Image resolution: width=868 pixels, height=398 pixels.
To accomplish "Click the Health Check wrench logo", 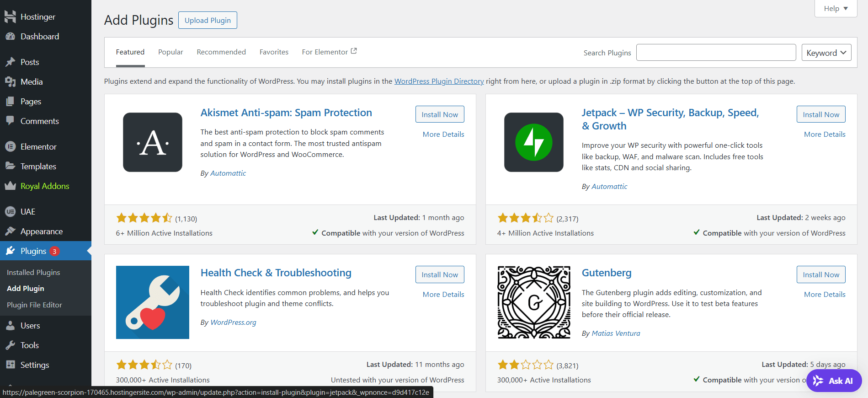I will 153,302.
